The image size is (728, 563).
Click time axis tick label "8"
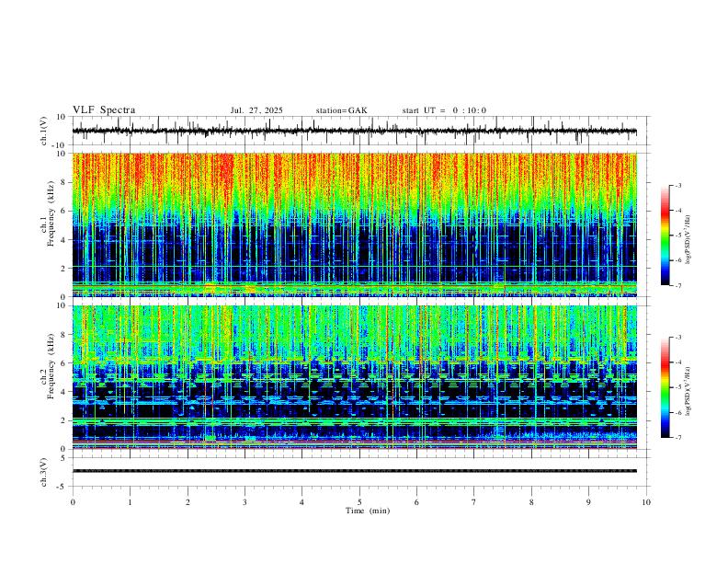point(531,502)
